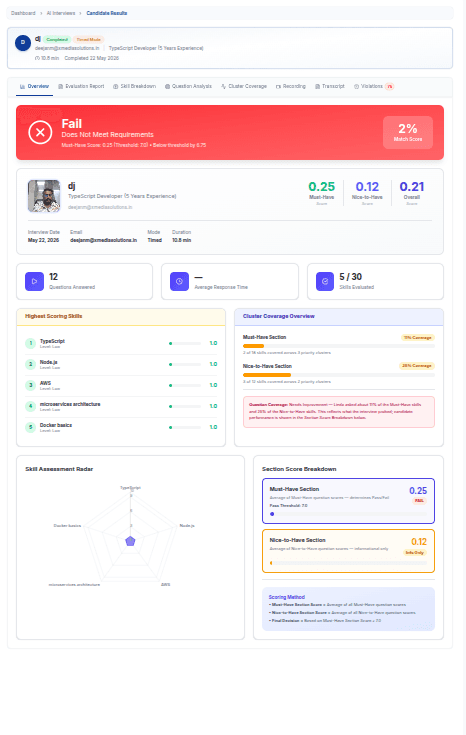Click the Completed status badge
The image size is (466, 735).
point(57,39)
